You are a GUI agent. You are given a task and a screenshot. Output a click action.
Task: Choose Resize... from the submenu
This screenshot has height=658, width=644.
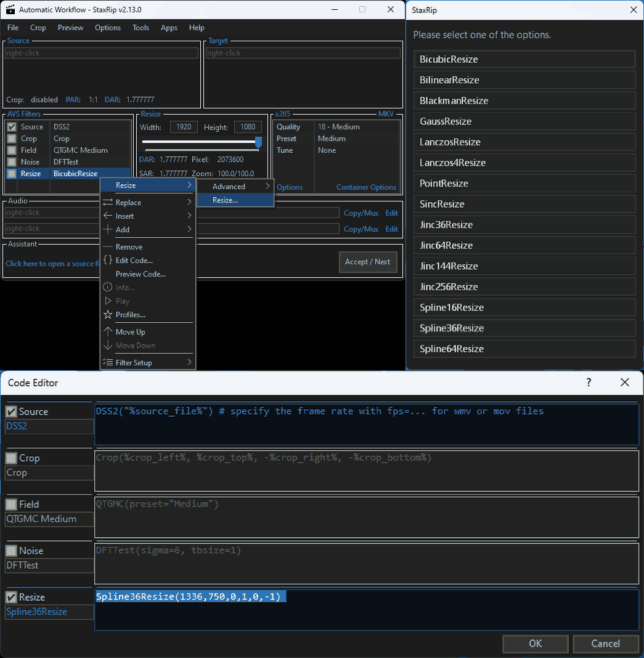coord(235,200)
